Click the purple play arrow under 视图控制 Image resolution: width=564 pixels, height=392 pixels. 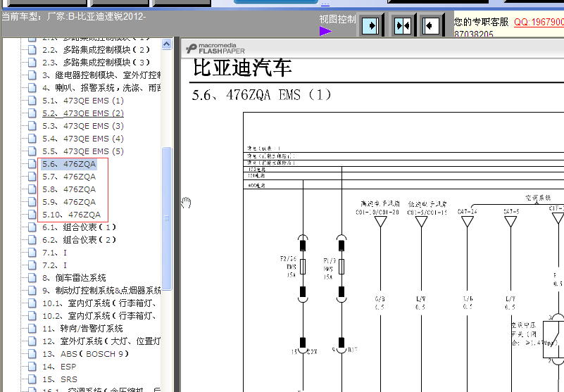[x=325, y=31]
